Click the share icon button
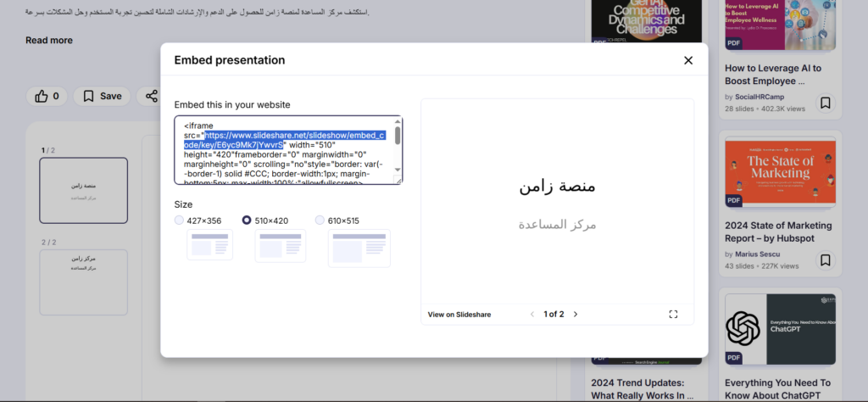The height and width of the screenshot is (402, 868). coord(151,97)
